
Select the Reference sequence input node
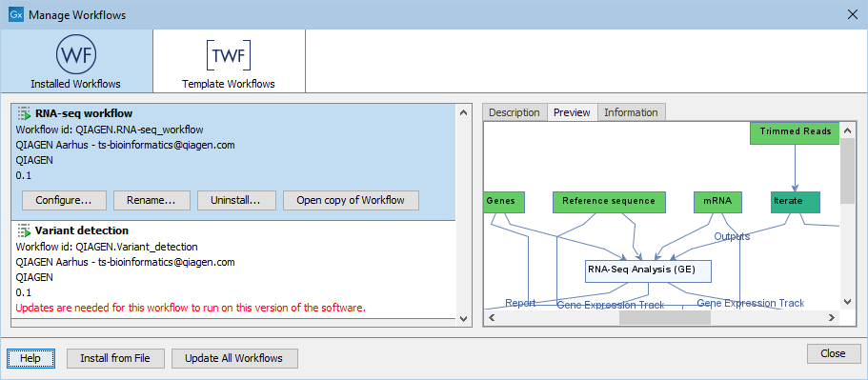tap(609, 203)
